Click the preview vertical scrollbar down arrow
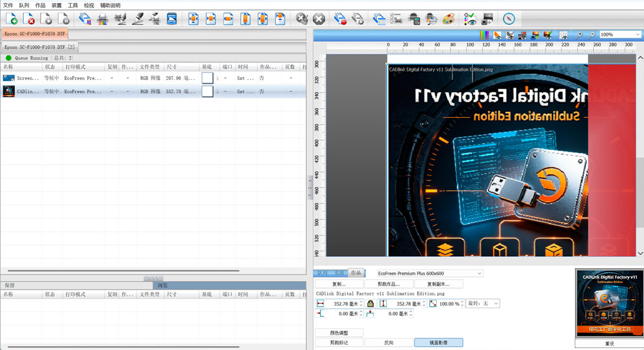This screenshot has width=644, height=350. point(640,253)
